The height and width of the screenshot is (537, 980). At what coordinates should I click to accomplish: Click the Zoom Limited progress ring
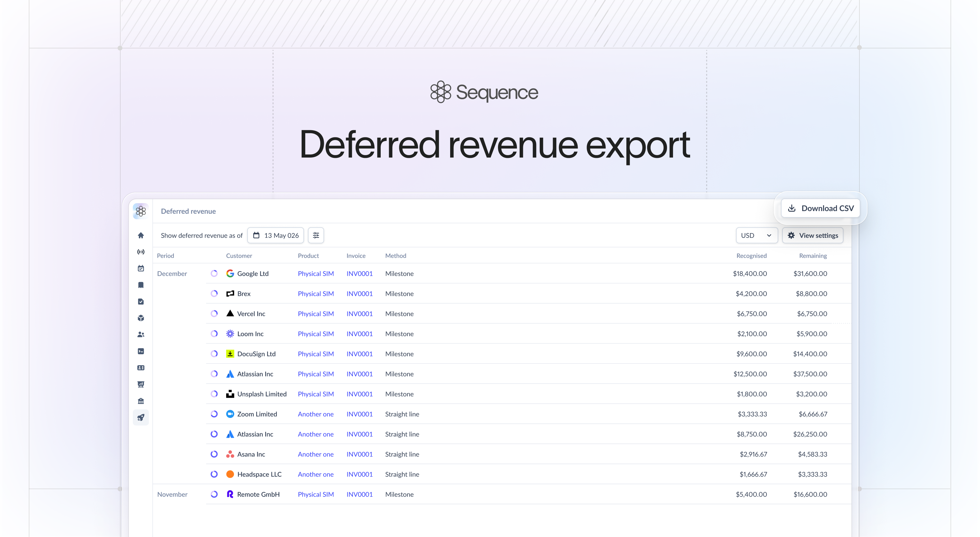click(x=214, y=414)
